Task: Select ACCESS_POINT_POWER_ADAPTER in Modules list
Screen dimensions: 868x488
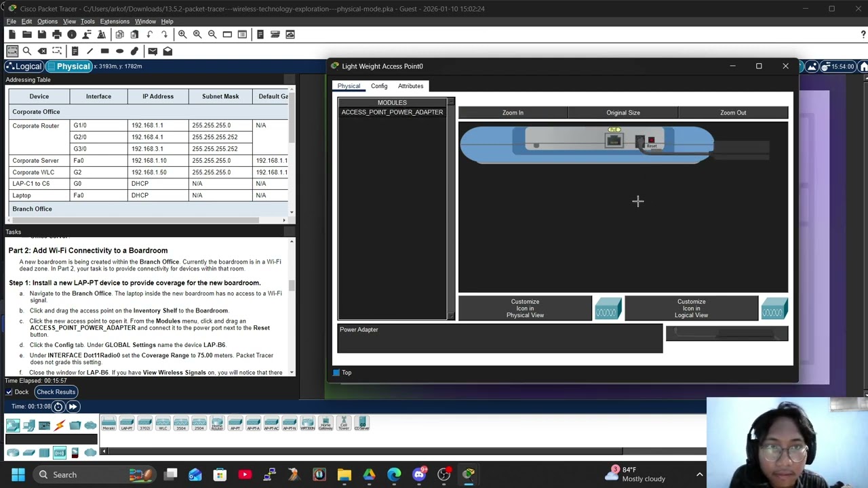Action: pos(392,113)
